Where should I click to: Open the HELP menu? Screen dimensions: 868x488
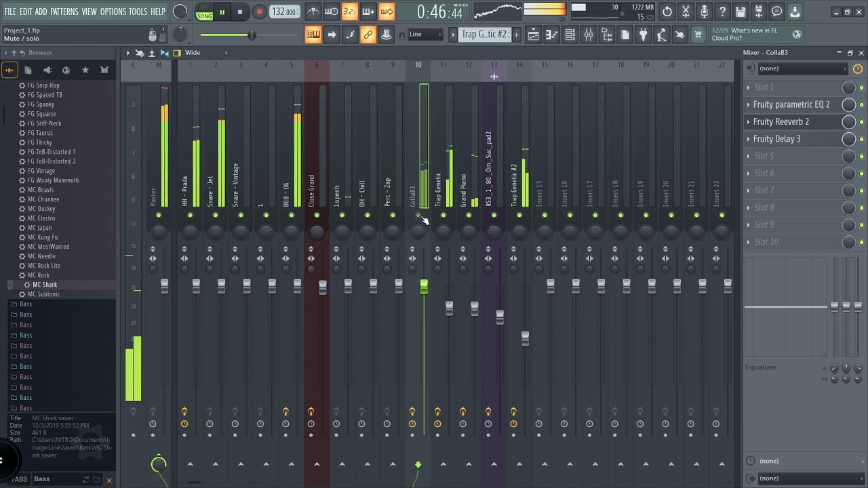tap(158, 12)
